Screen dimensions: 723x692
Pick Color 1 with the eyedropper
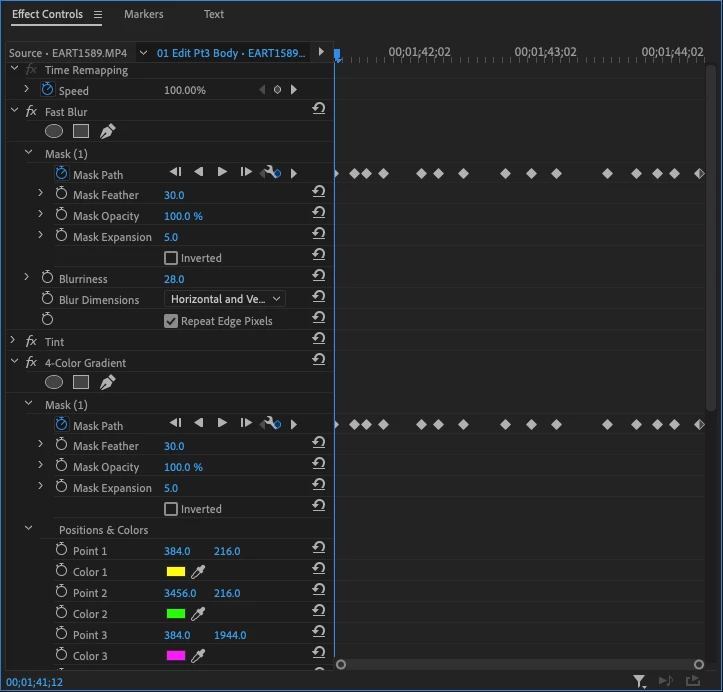coord(198,572)
